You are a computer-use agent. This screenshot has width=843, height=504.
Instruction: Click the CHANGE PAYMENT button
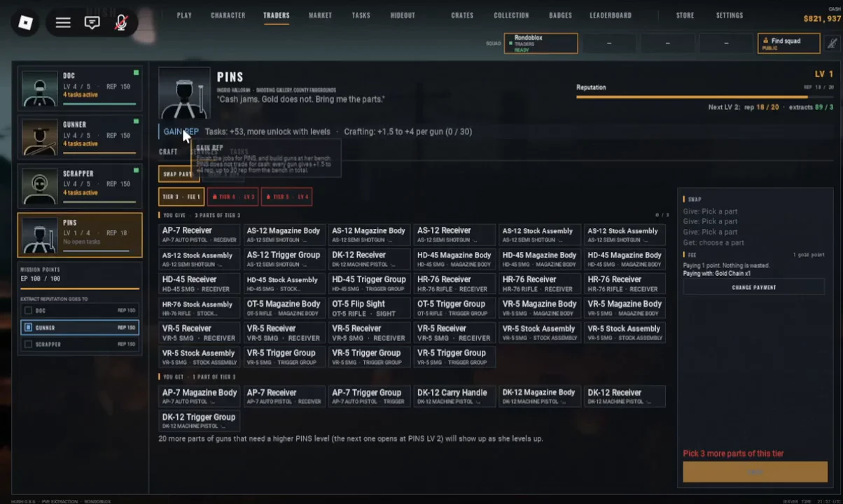click(754, 288)
